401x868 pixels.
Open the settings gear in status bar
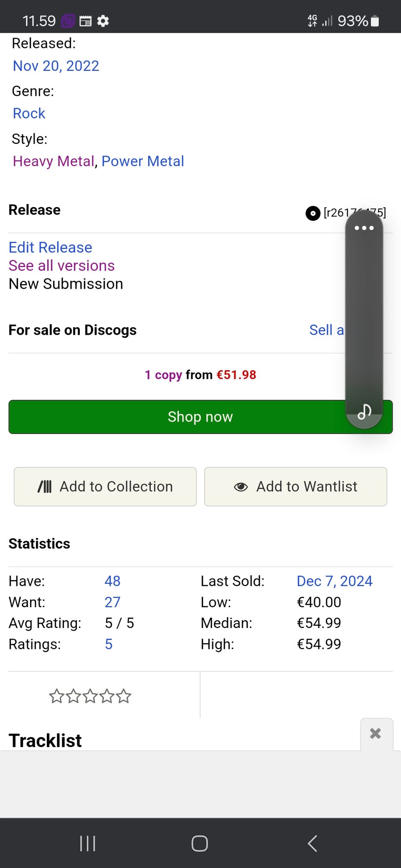103,21
